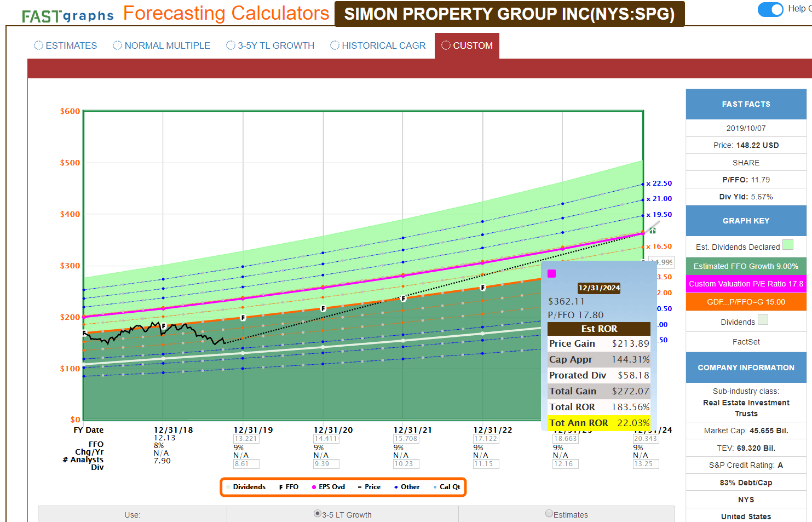The image size is (812, 522).
Task: Click the TEV 69.320 Bil. row
Action: coord(746,448)
